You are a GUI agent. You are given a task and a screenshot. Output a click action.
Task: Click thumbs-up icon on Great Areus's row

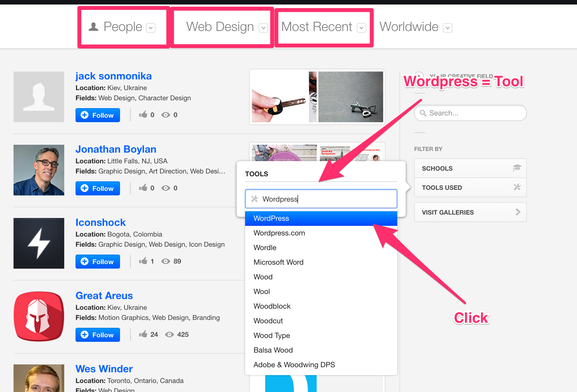point(143,334)
